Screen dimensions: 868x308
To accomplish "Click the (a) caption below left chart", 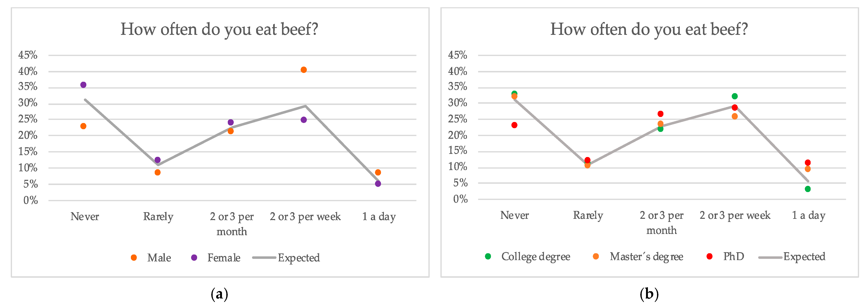I will (219, 295).
